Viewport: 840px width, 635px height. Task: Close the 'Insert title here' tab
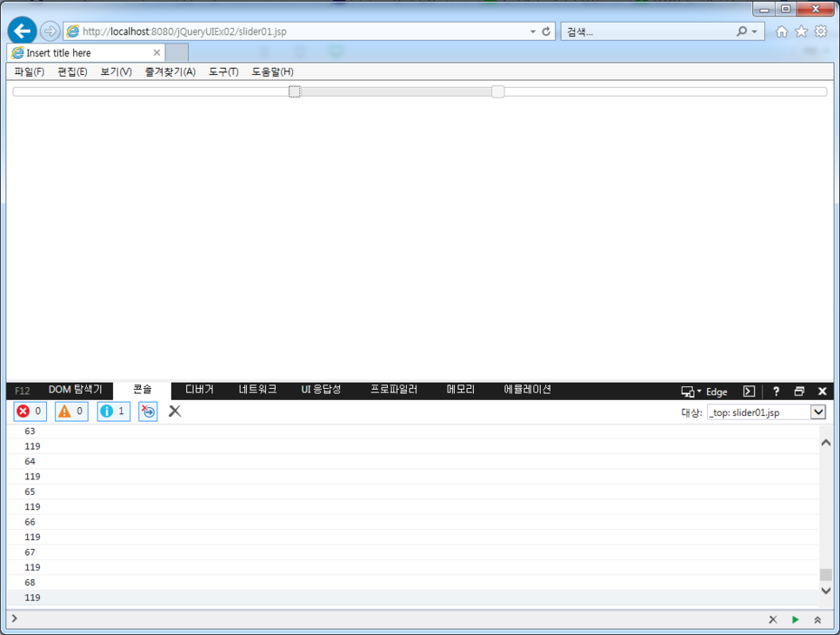(x=157, y=52)
